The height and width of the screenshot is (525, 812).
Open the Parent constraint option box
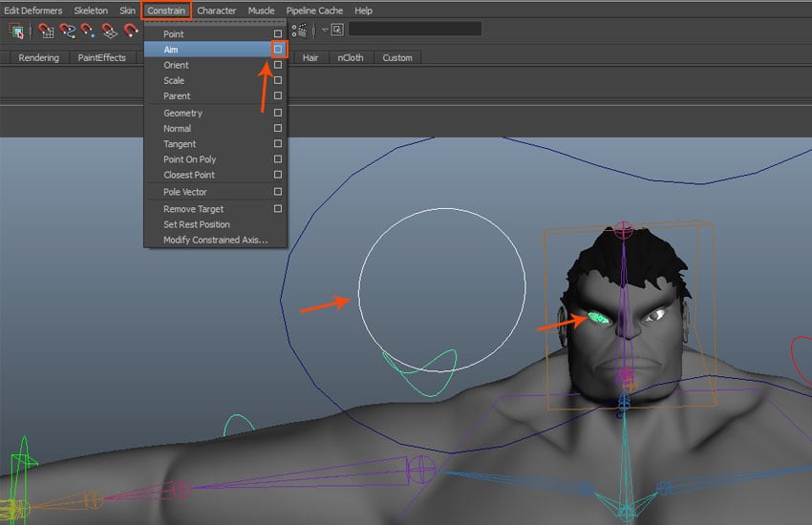(x=278, y=96)
